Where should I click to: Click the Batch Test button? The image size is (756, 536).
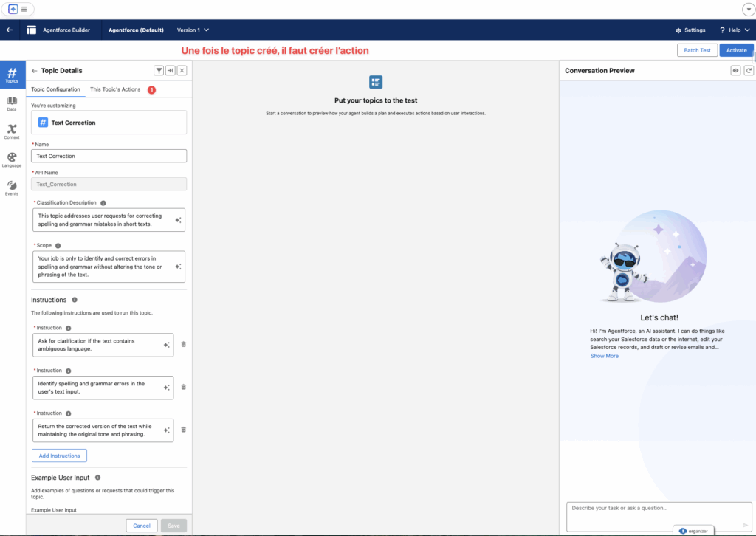pyautogui.click(x=697, y=50)
